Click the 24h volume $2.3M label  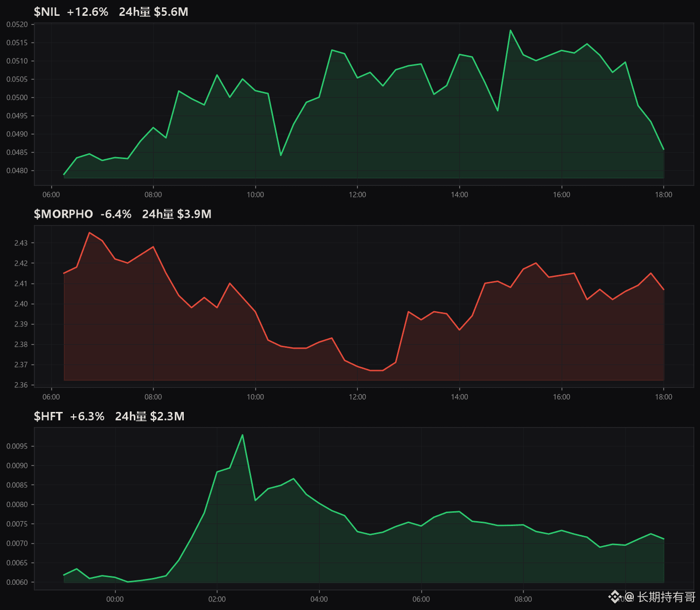tap(150, 416)
